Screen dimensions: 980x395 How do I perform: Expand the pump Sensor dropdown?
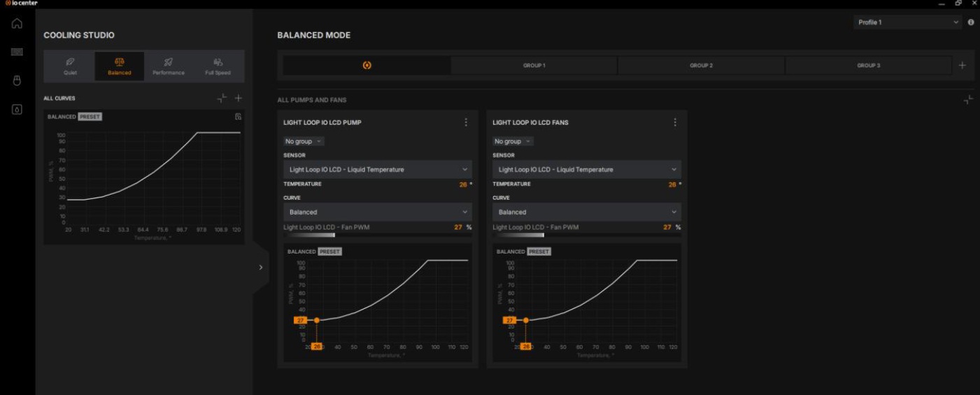(x=378, y=169)
